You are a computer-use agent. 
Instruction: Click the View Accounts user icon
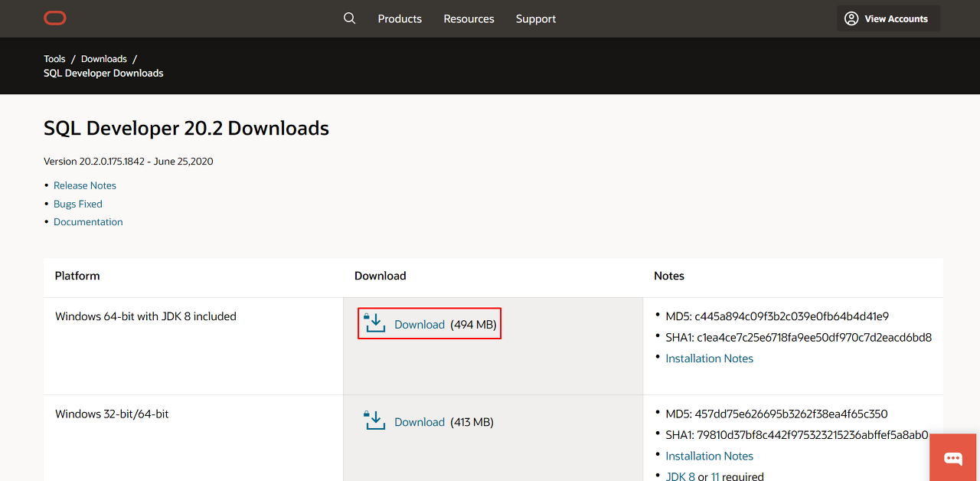click(851, 18)
